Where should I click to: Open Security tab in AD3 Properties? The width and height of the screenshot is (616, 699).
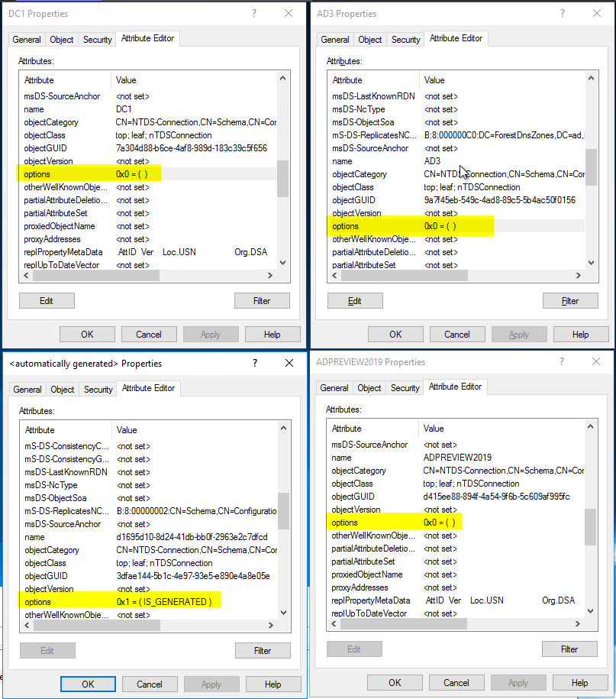[x=405, y=40]
